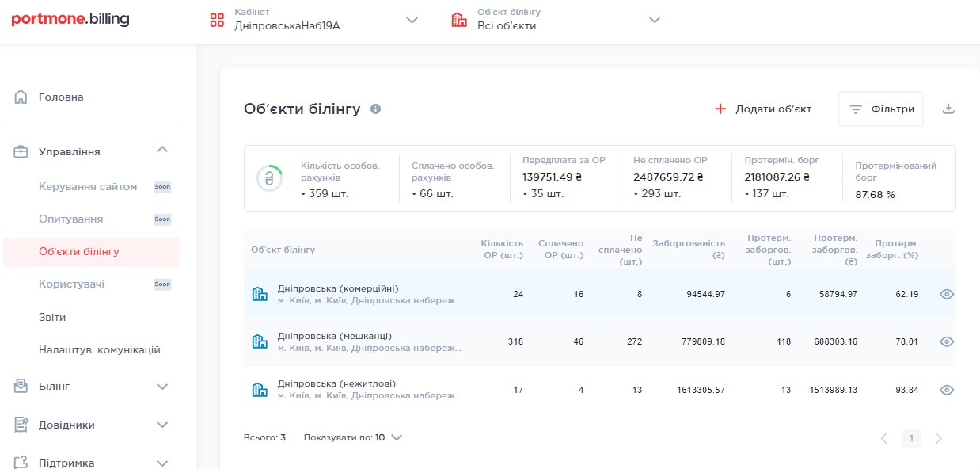This screenshot has width=980, height=469.
Task: Click the building icon of Дніпровська (комерційні)
Action: pos(260,294)
